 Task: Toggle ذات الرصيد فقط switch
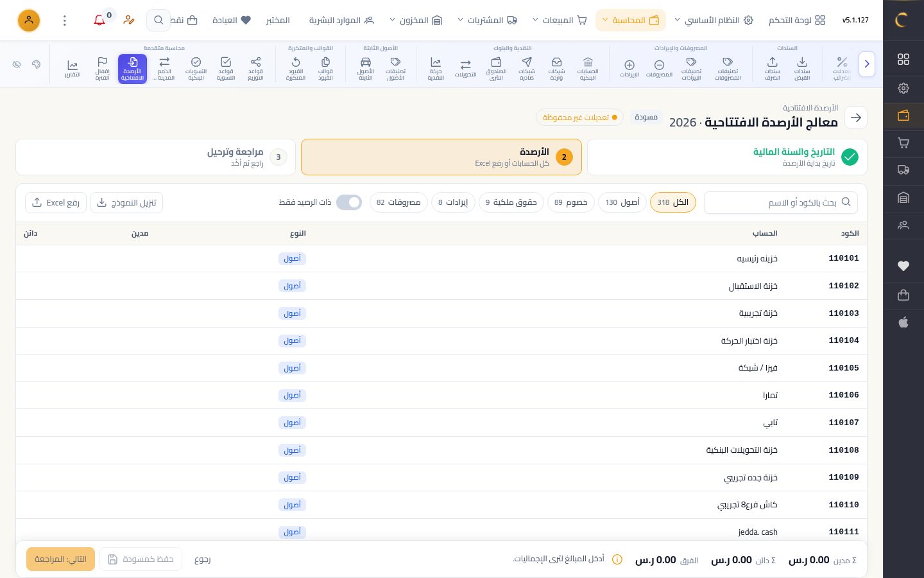tap(349, 202)
